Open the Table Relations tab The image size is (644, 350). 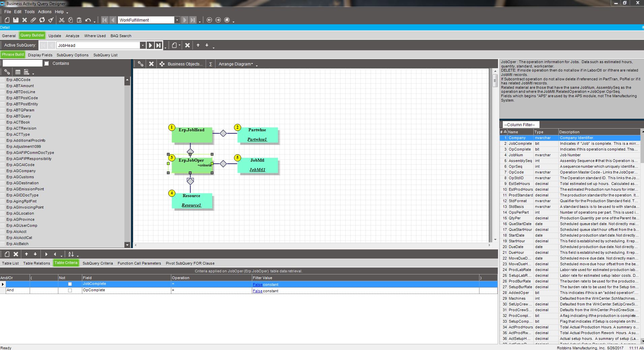pyautogui.click(x=36, y=263)
